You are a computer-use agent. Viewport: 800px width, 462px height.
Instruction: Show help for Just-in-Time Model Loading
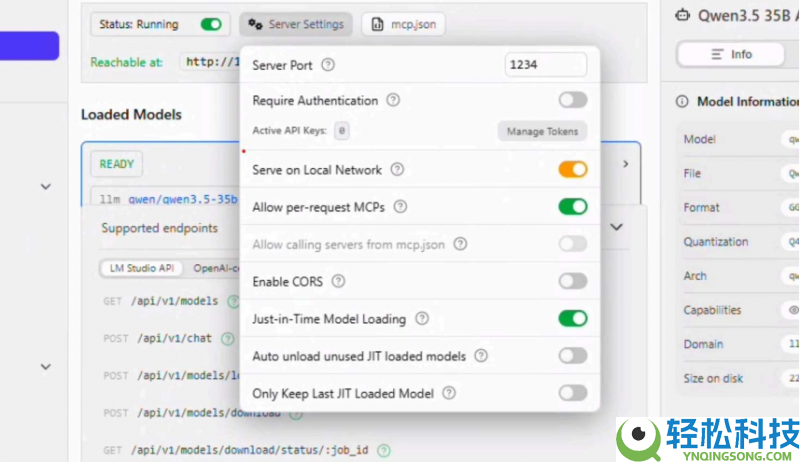pos(422,319)
